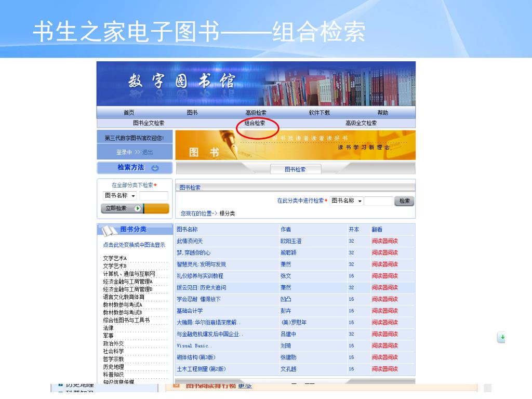Click 阅读器阅读 for 土木工程测量

(x=385, y=369)
